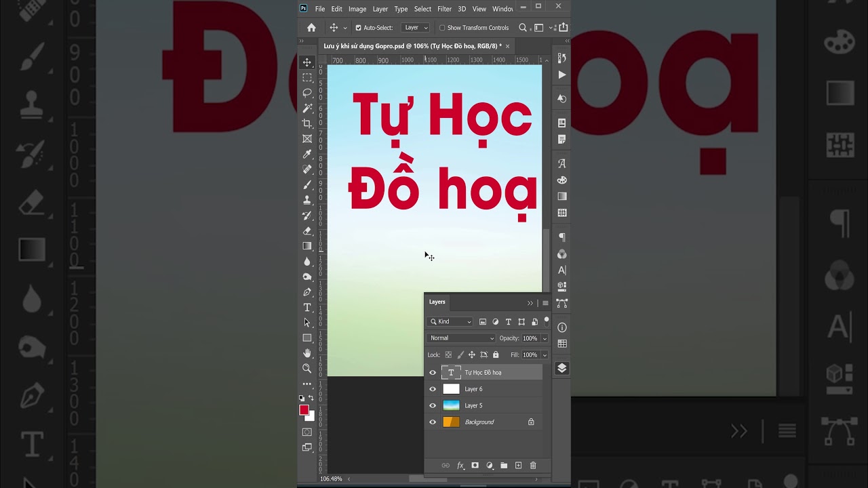
Task: Change screen mode icon
Action: 307,447
